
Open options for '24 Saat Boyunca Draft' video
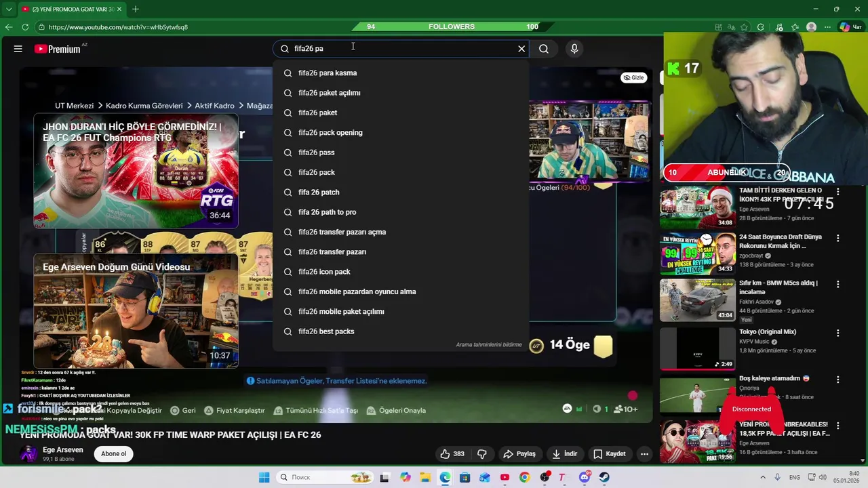tap(838, 239)
